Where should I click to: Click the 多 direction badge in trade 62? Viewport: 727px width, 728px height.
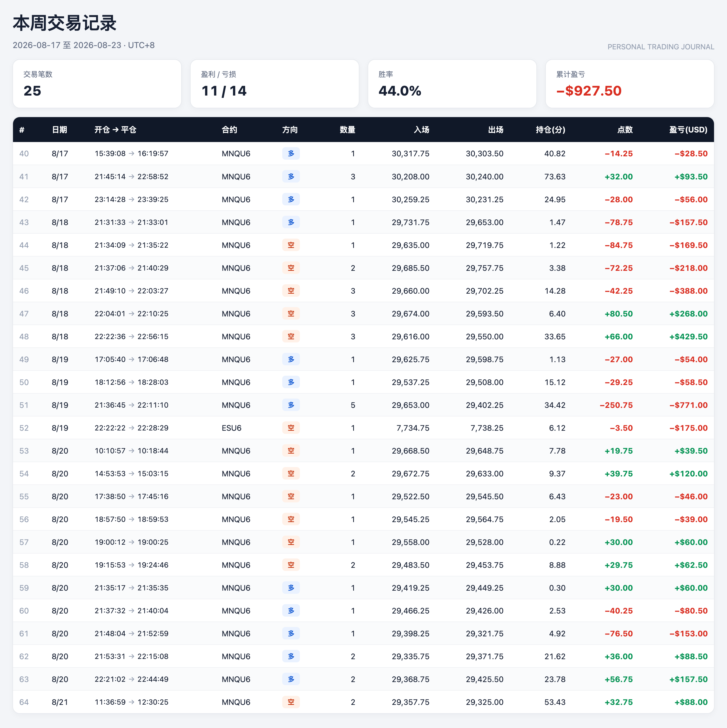pos(291,656)
